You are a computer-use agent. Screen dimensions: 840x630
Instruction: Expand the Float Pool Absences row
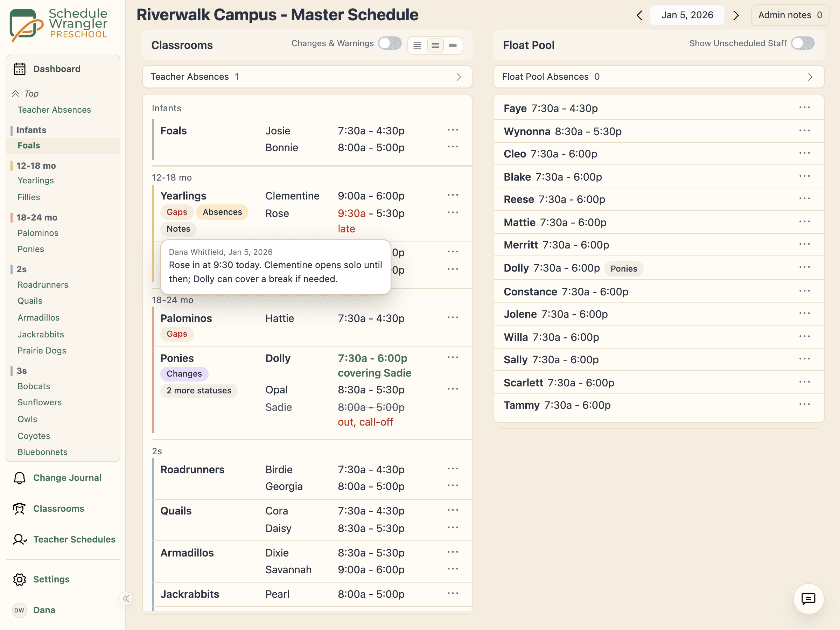tap(658, 77)
